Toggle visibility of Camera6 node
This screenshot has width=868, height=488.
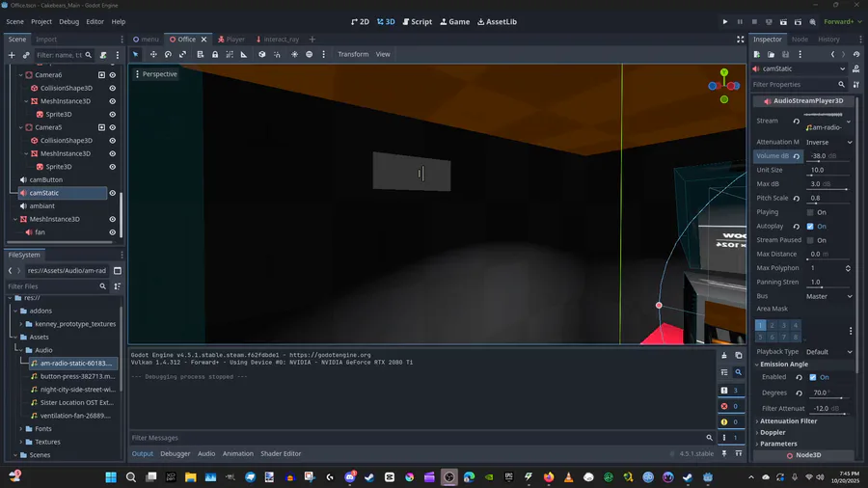pyautogui.click(x=113, y=74)
